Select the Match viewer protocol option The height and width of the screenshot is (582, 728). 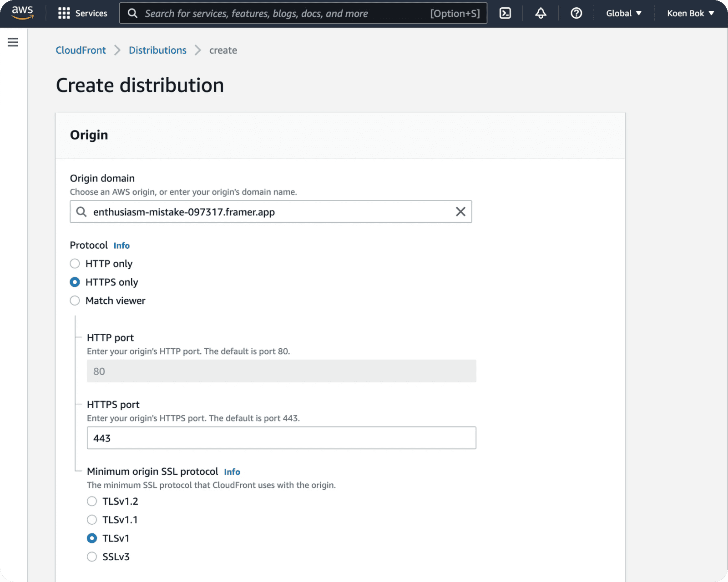[x=75, y=301]
